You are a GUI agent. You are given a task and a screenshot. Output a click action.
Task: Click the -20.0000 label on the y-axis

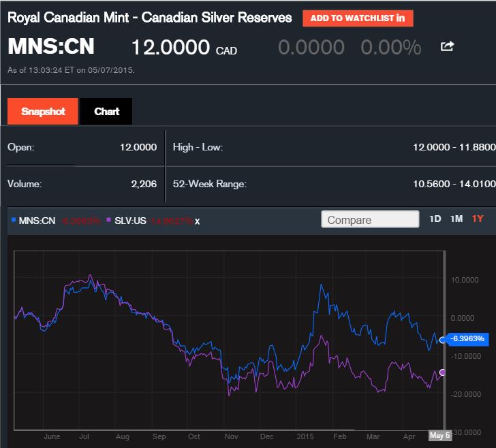tap(466, 394)
